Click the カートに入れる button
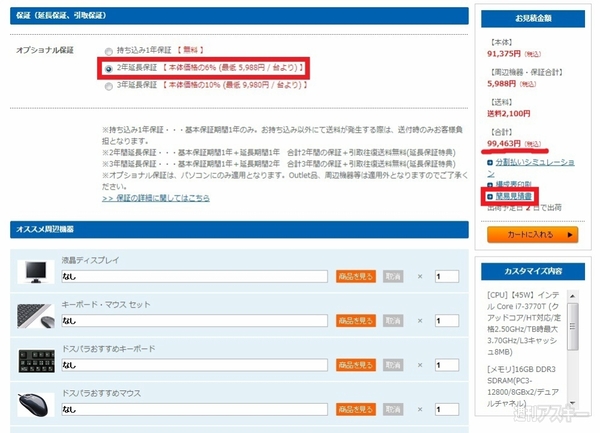600x433 pixels. (532, 234)
